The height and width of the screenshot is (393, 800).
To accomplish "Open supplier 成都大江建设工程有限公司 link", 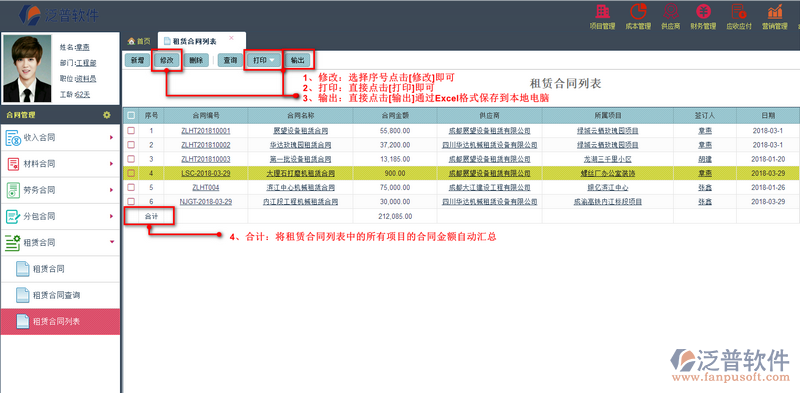I will 489,187.
